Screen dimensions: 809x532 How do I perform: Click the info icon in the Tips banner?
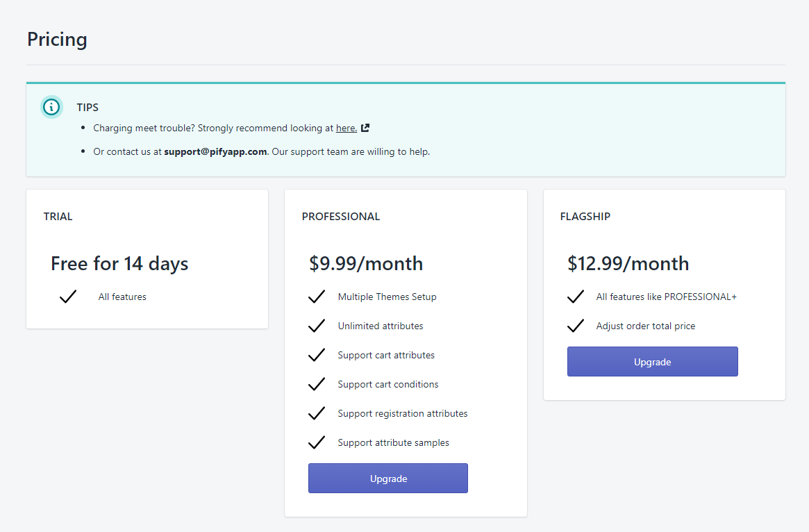pyautogui.click(x=51, y=107)
